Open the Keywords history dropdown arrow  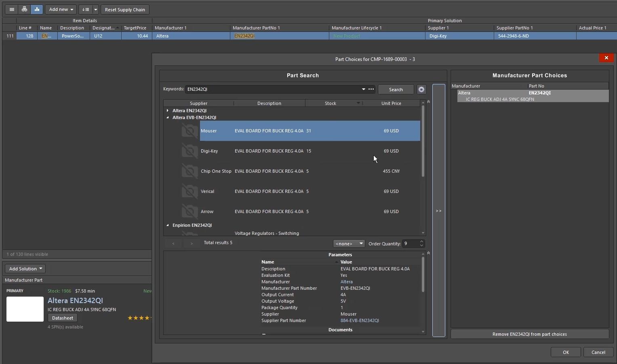click(x=363, y=89)
